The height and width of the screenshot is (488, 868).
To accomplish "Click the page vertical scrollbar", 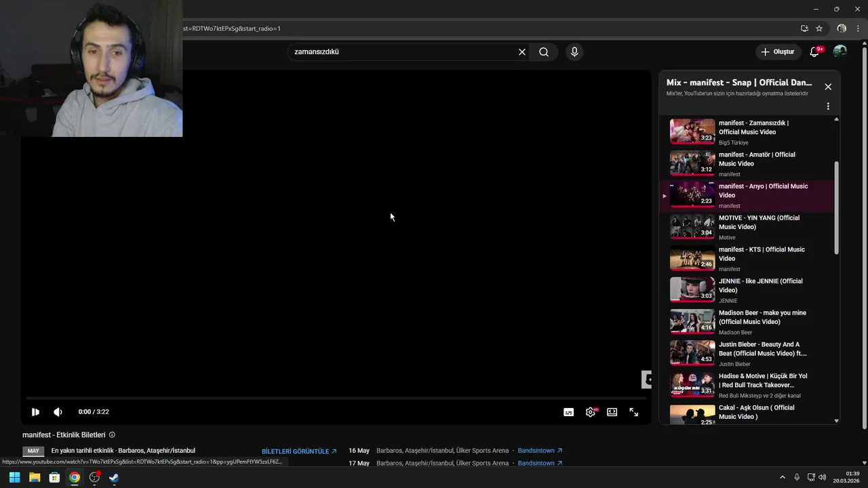I will click(864, 237).
